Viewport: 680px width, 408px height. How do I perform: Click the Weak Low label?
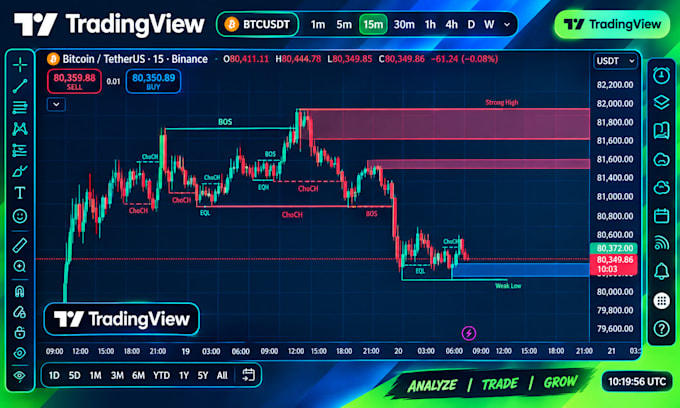(508, 286)
